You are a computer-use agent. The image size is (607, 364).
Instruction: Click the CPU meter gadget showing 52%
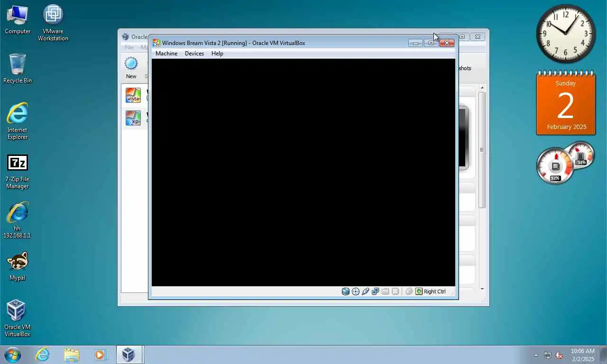[555, 166]
